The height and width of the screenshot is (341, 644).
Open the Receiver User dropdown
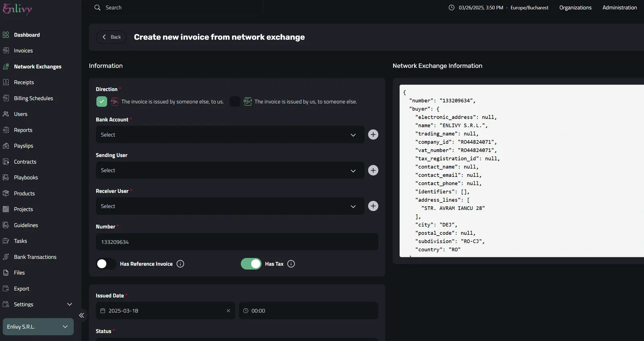click(230, 206)
